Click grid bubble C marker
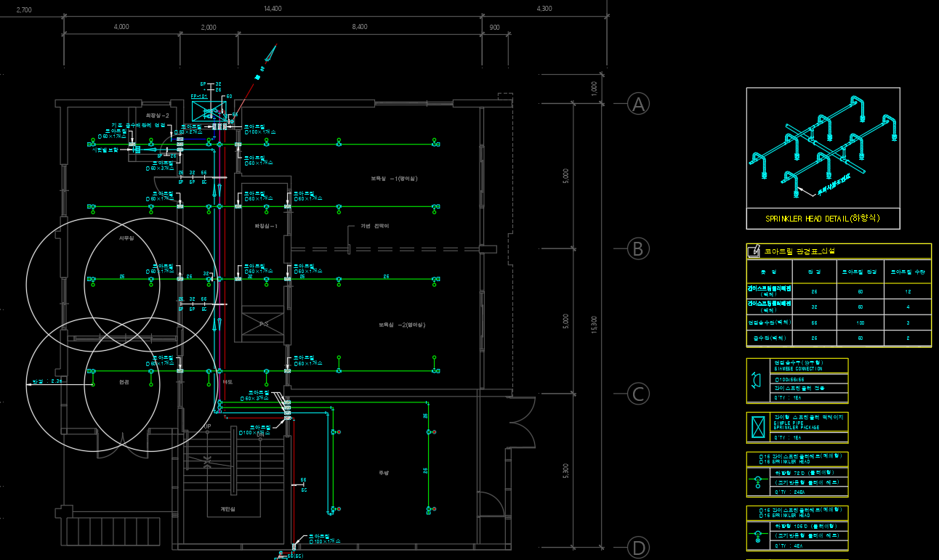 (x=638, y=394)
